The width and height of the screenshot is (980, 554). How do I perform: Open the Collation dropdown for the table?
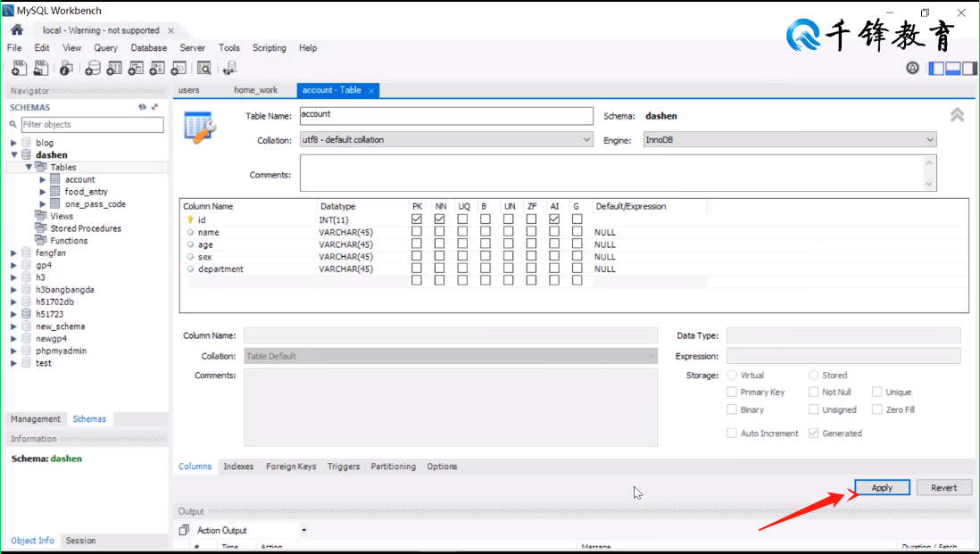click(x=586, y=140)
